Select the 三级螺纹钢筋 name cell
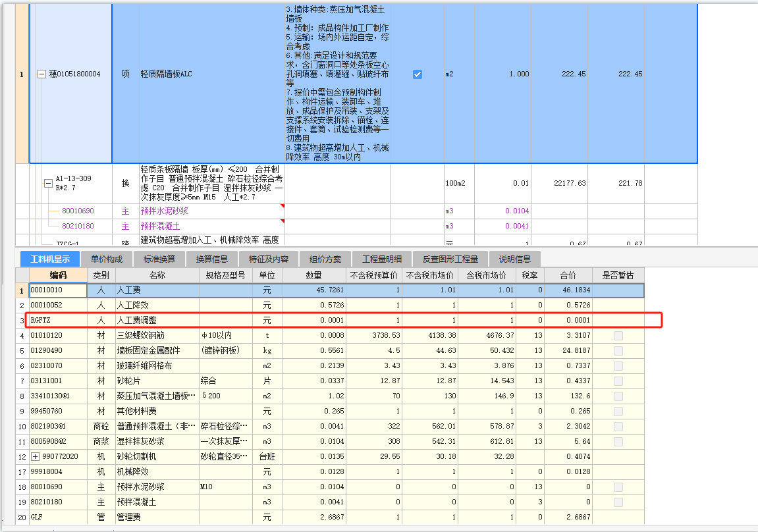This screenshot has height=532, width=758. pyautogui.click(x=157, y=335)
